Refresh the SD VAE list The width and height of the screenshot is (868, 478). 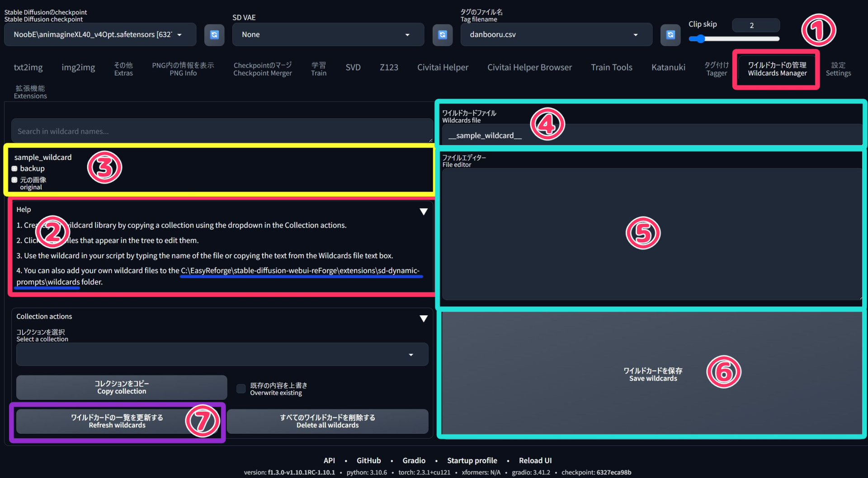pos(443,35)
